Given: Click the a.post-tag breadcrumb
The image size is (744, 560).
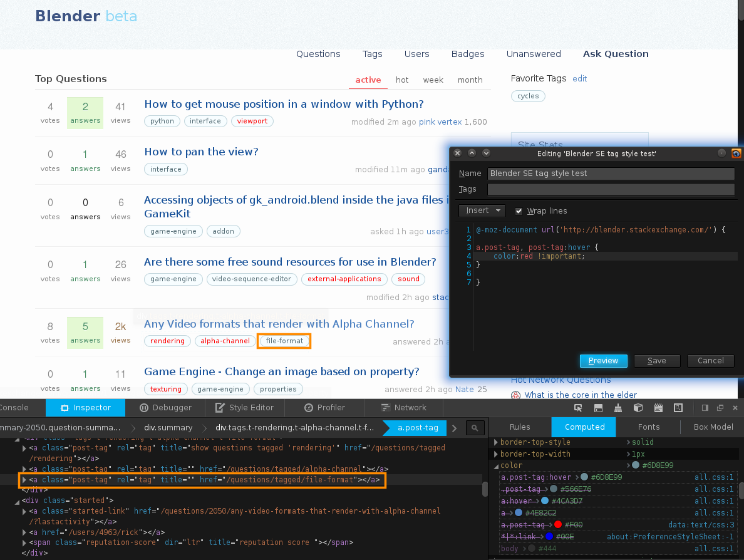Looking at the screenshot, I should pos(418,428).
